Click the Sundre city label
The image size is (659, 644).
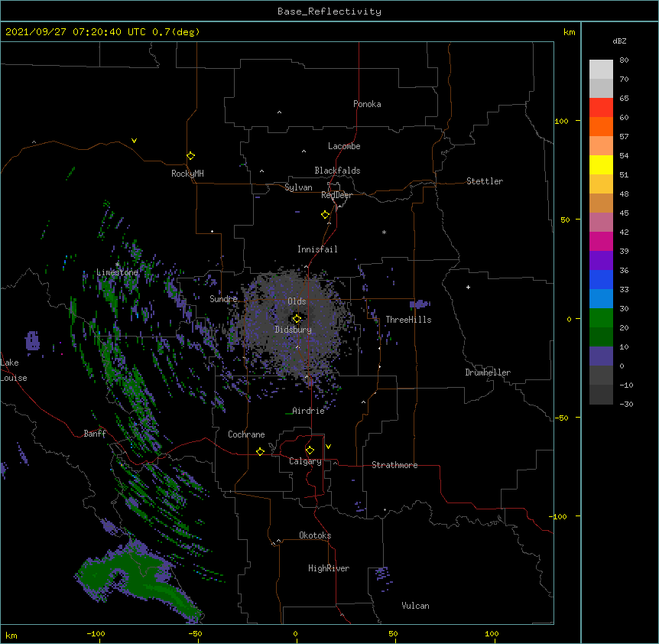click(223, 299)
